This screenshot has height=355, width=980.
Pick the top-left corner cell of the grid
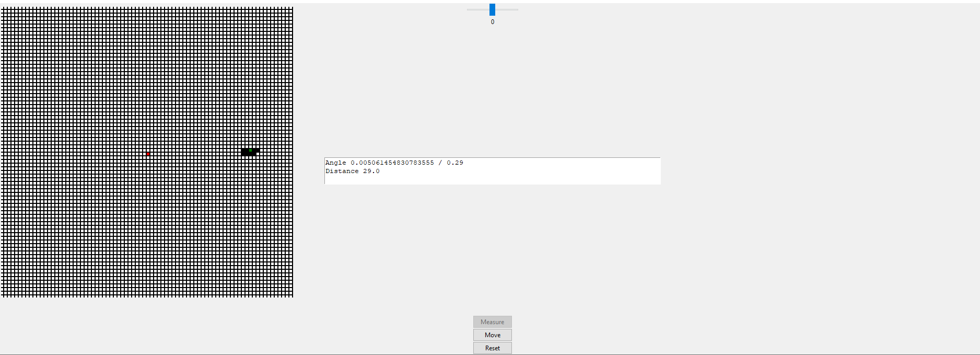pos(2,8)
